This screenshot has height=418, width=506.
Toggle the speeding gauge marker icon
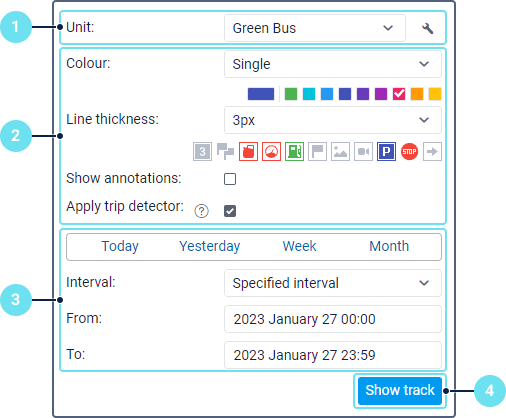click(x=271, y=152)
